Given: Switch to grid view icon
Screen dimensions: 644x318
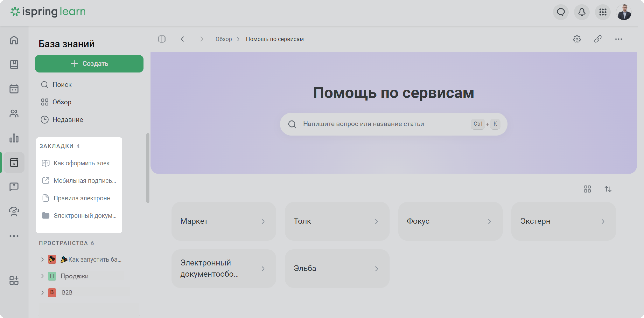Looking at the screenshot, I should click(587, 189).
